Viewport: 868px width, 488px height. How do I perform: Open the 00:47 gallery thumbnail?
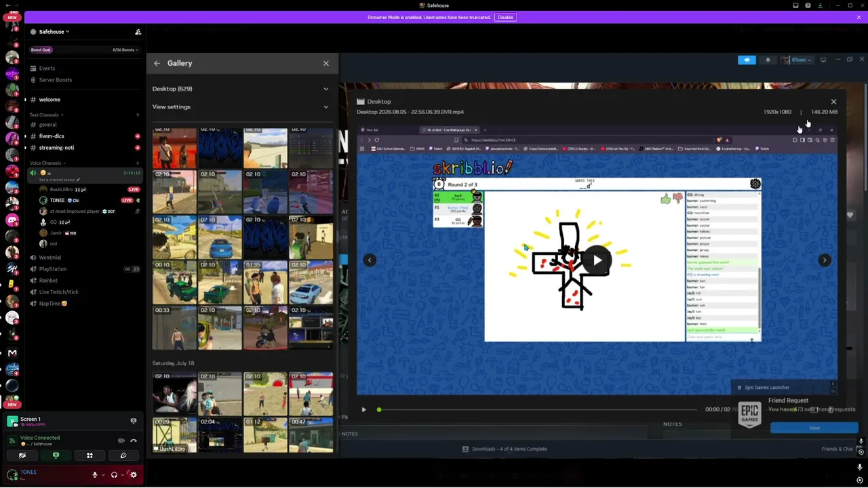coord(311,435)
